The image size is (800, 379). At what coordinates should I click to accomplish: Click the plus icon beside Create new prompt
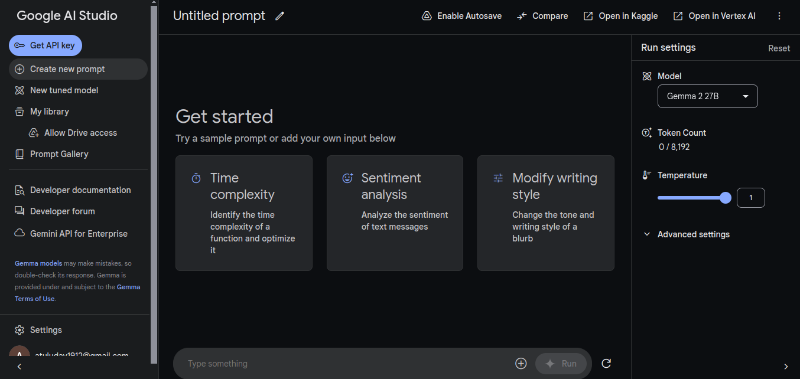coord(19,69)
